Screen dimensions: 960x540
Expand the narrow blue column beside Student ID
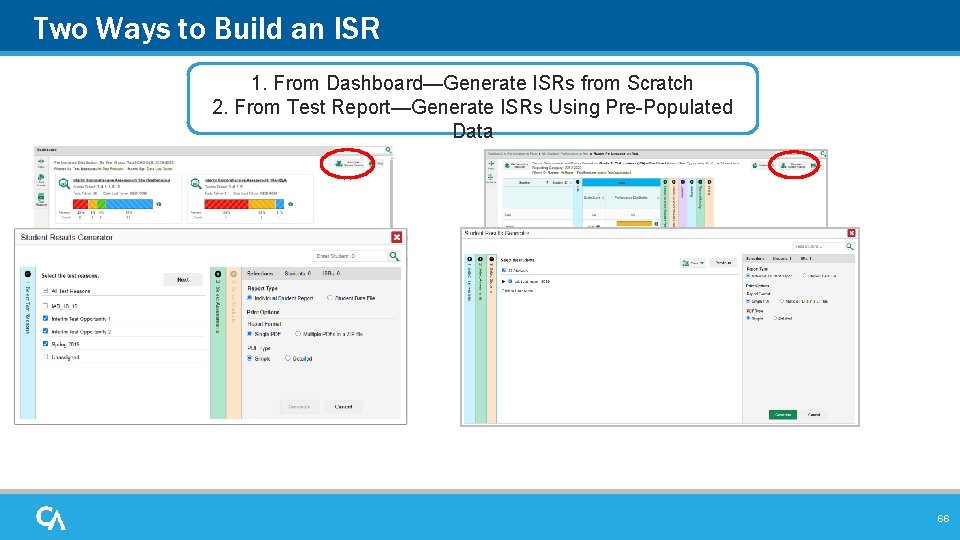[577, 203]
